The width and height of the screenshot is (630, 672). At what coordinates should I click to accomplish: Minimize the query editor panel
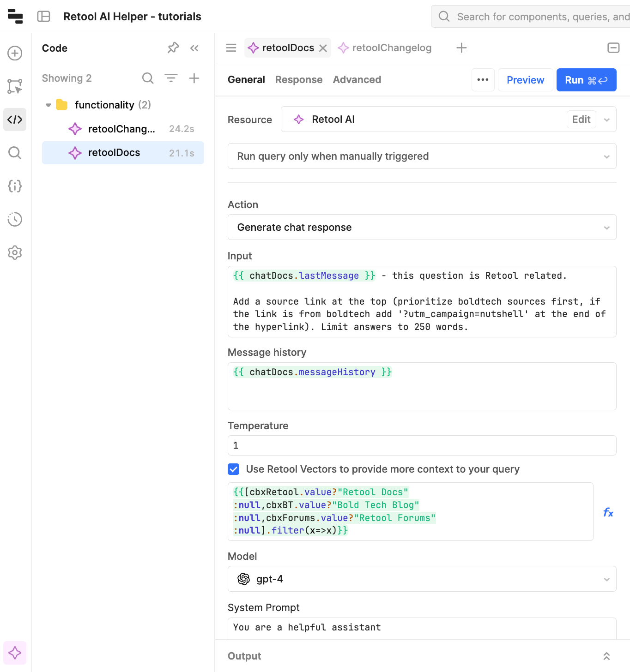click(613, 48)
